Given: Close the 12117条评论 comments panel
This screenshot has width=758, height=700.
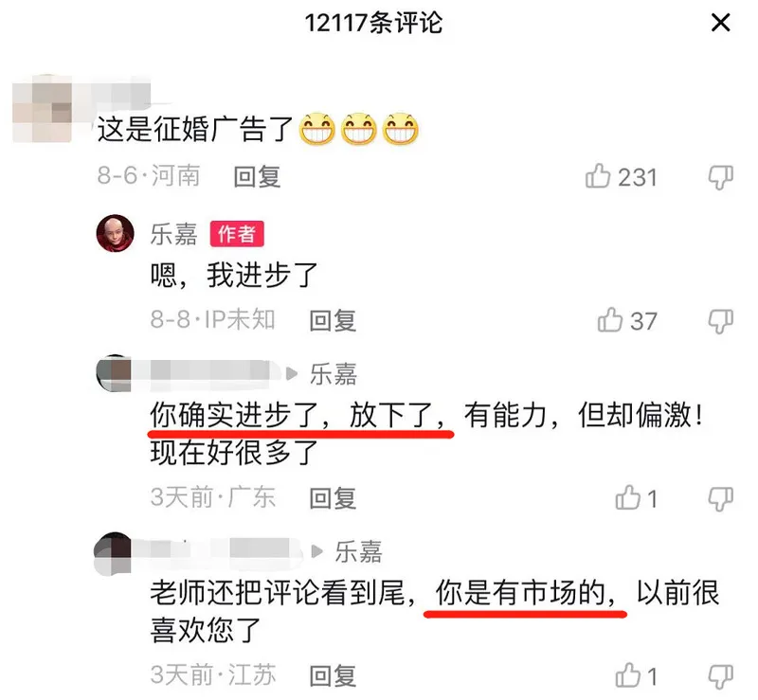Looking at the screenshot, I should coord(720,23).
